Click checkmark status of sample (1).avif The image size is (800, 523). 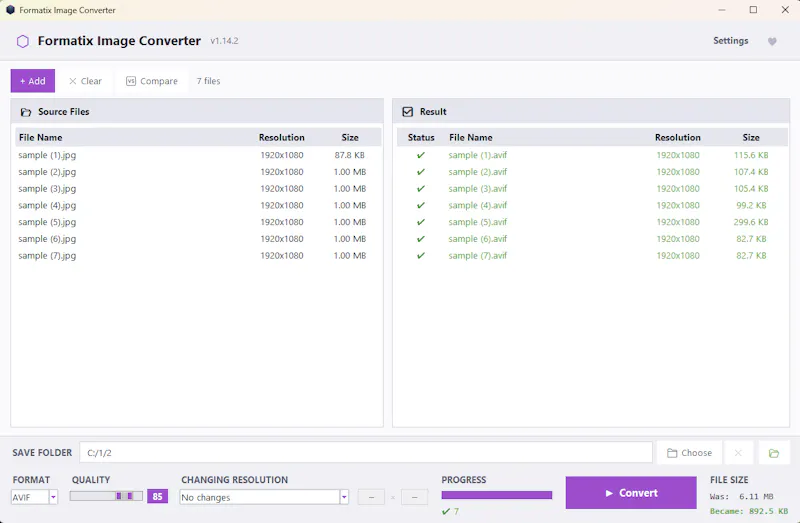[421, 155]
